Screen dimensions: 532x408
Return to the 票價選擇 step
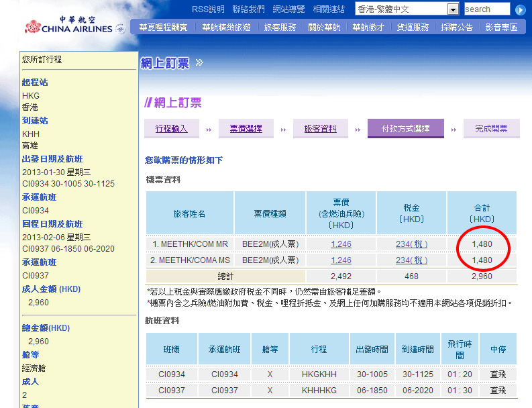coord(246,129)
